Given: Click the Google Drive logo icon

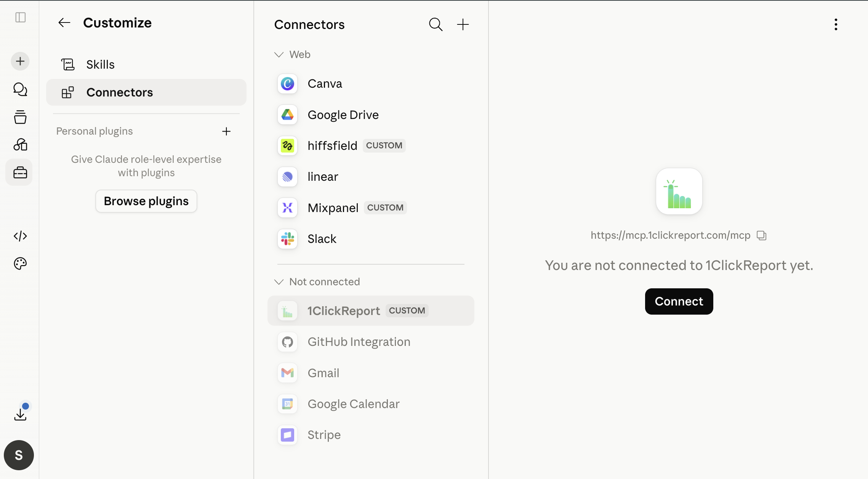Looking at the screenshot, I should pyautogui.click(x=287, y=114).
